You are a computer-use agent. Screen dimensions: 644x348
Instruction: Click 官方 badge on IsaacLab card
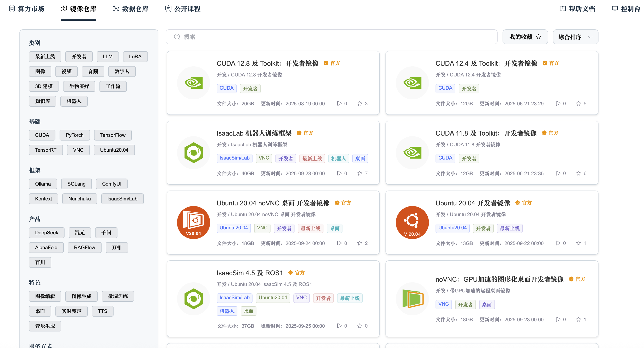click(305, 133)
